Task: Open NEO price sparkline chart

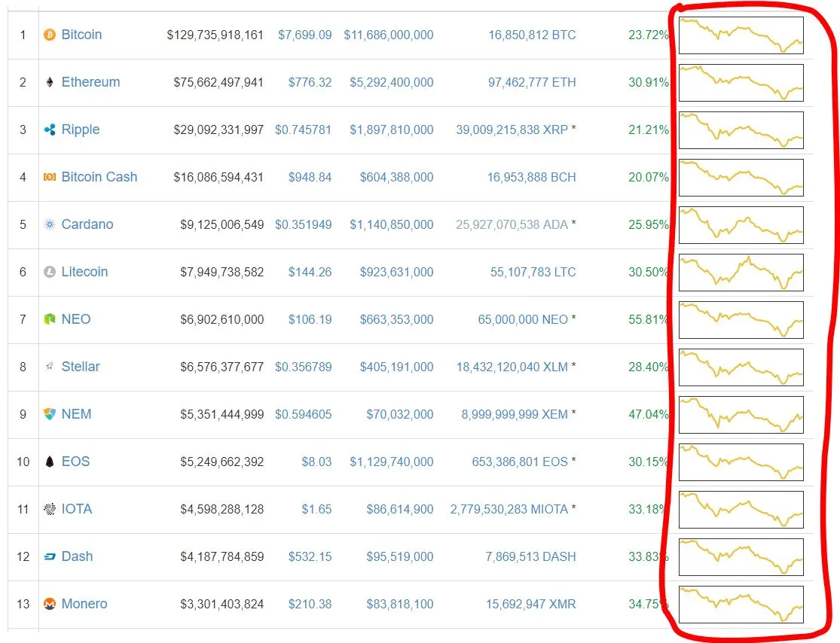Action: [x=741, y=320]
